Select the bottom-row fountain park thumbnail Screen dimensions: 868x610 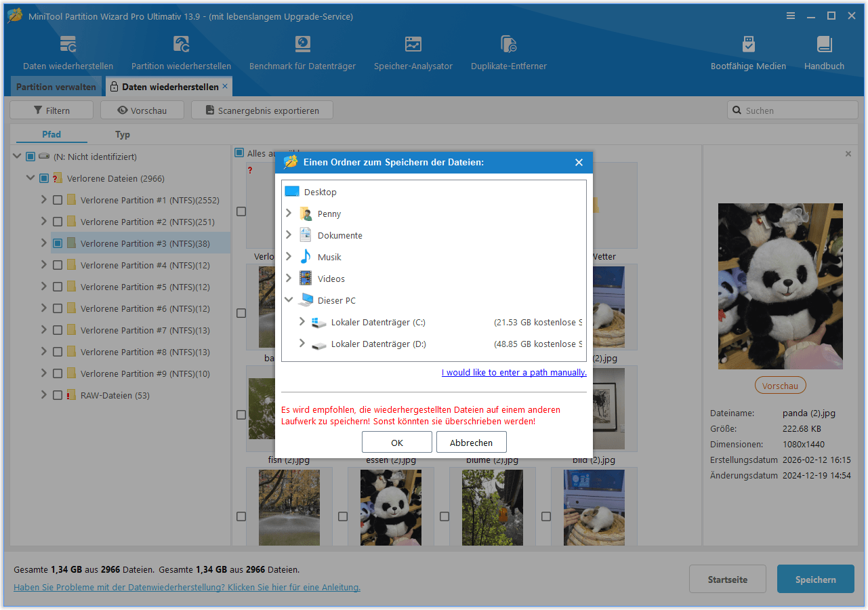tap(289, 508)
